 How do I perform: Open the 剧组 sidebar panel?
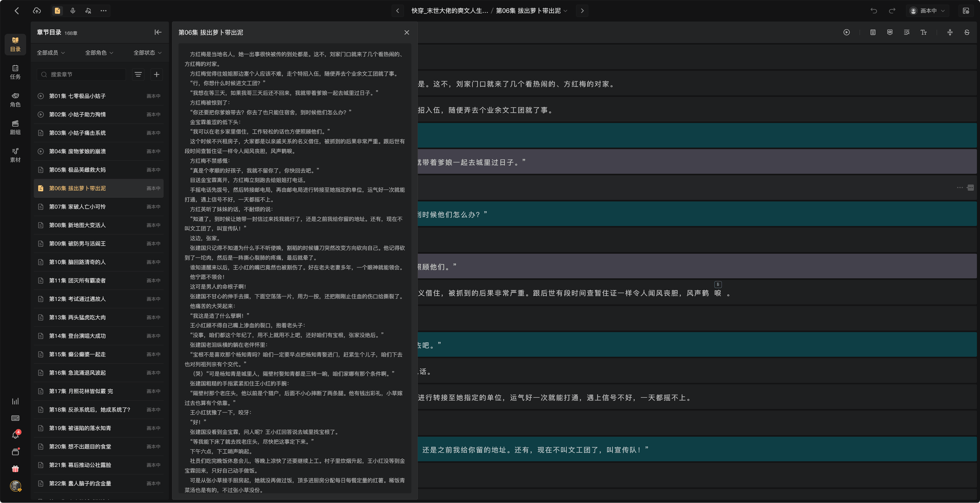point(15,127)
